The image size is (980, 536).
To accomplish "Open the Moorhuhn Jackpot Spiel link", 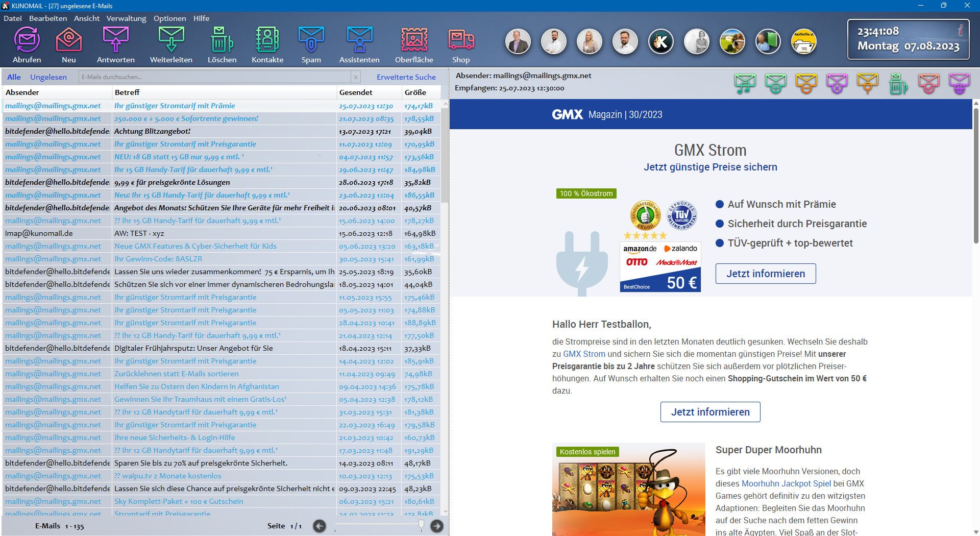I will [x=786, y=483].
